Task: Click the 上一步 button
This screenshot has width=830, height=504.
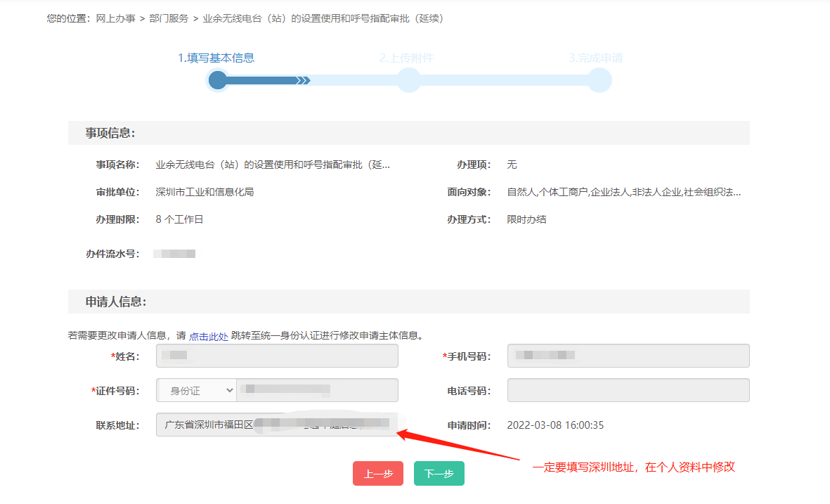Action: [377, 473]
